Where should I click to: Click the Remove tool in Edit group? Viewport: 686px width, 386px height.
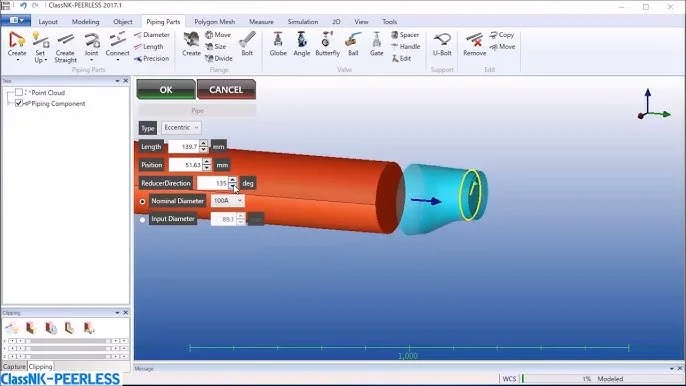click(x=475, y=43)
